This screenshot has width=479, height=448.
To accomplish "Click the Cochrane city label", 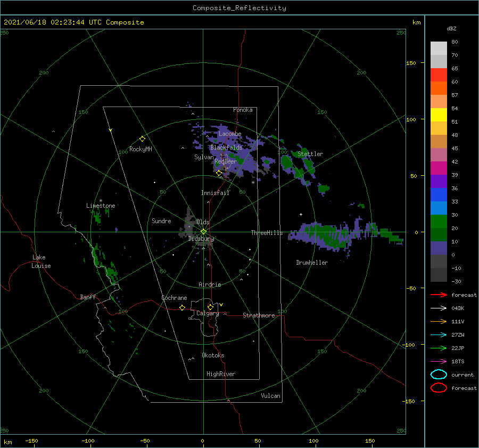I will (x=174, y=298).
